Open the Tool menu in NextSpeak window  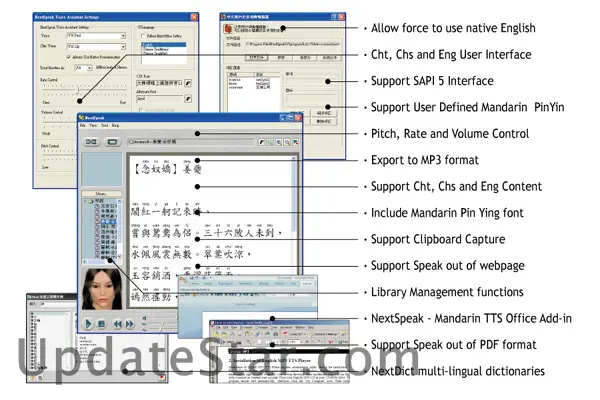click(x=104, y=126)
